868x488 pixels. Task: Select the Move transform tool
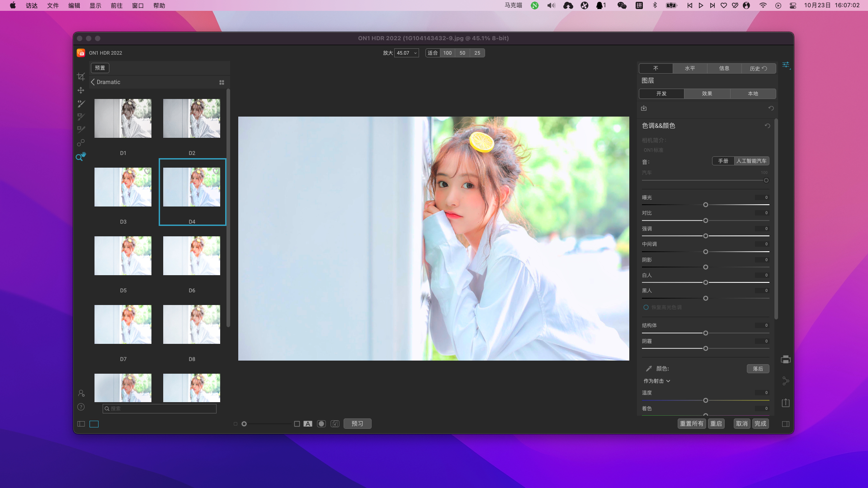click(81, 90)
